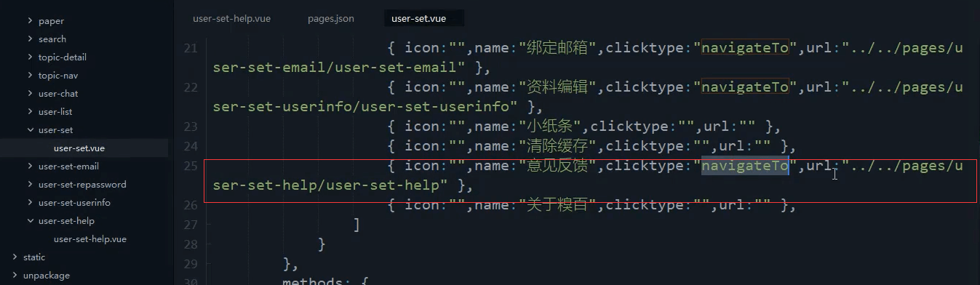Open user-set-help.vue file in the tree
The image size is (980, 285).
pos(90,239)
